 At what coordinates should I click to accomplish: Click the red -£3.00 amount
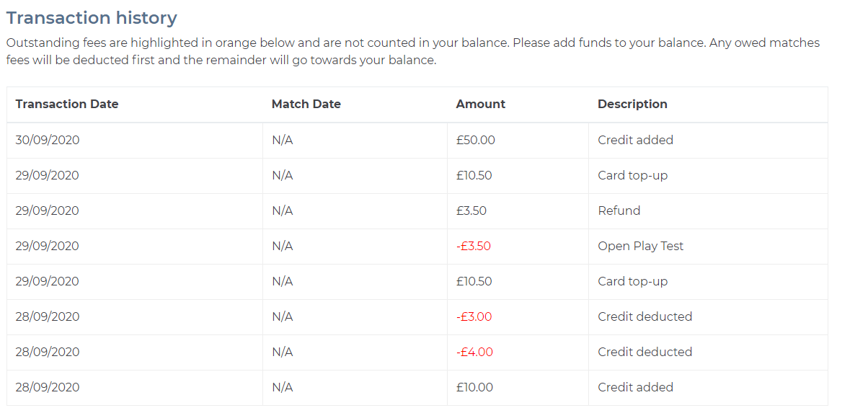pyautogui.click(x=474, y=316)
